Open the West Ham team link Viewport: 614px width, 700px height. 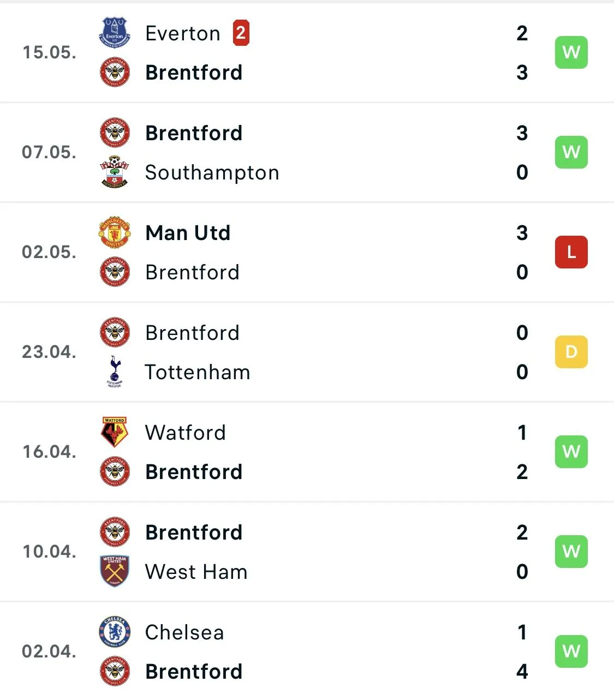point(196,572)
